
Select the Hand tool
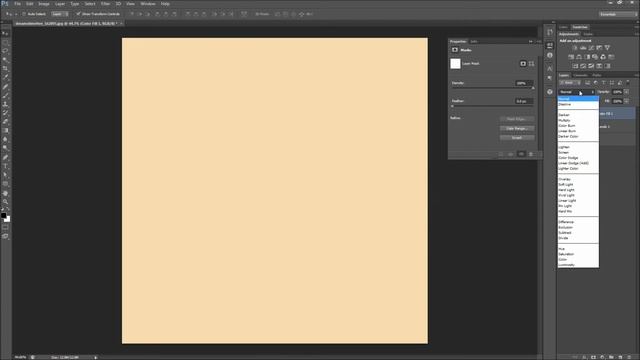[x=5, y=193]
